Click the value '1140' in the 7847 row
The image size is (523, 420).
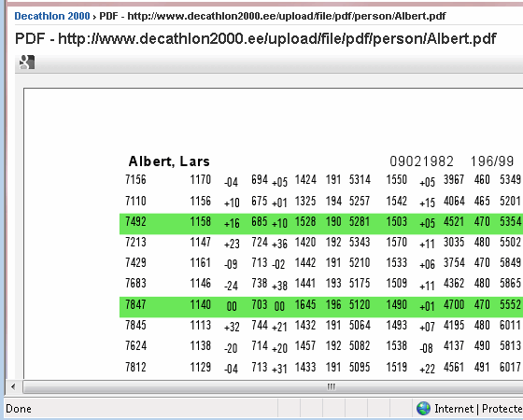[201, 304]
